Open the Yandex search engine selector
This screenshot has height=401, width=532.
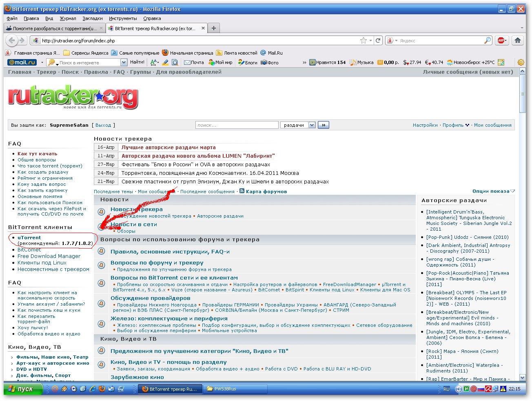[392, 40]
